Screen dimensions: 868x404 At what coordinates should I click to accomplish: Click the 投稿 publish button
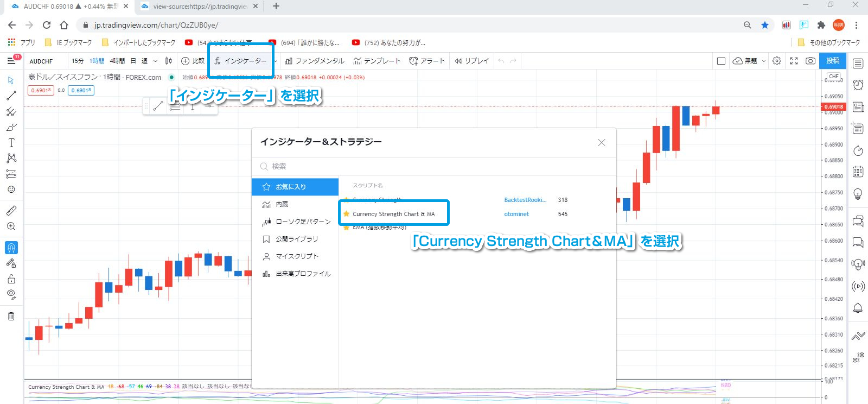coord(833,61)
